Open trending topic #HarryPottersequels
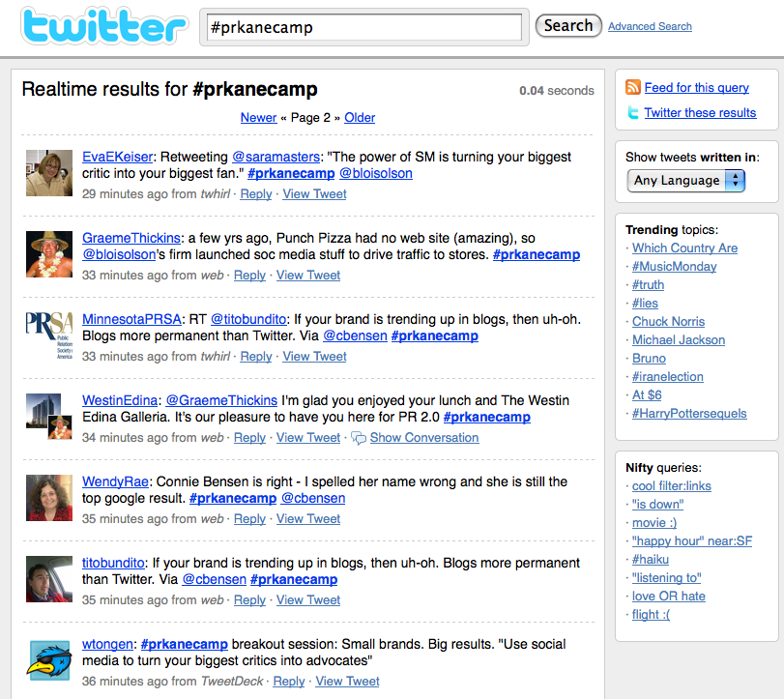784x699 pixels. tap(689, 414)
